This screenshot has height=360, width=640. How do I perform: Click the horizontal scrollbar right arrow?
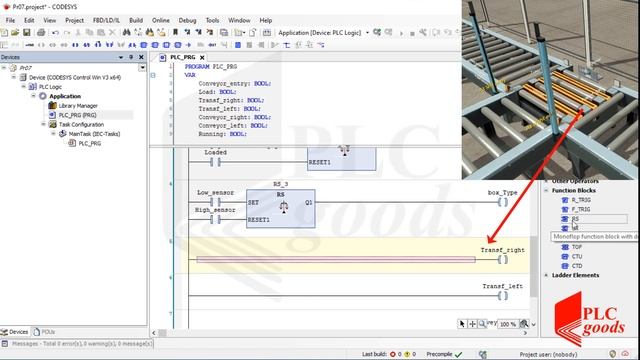click(525, 333)
